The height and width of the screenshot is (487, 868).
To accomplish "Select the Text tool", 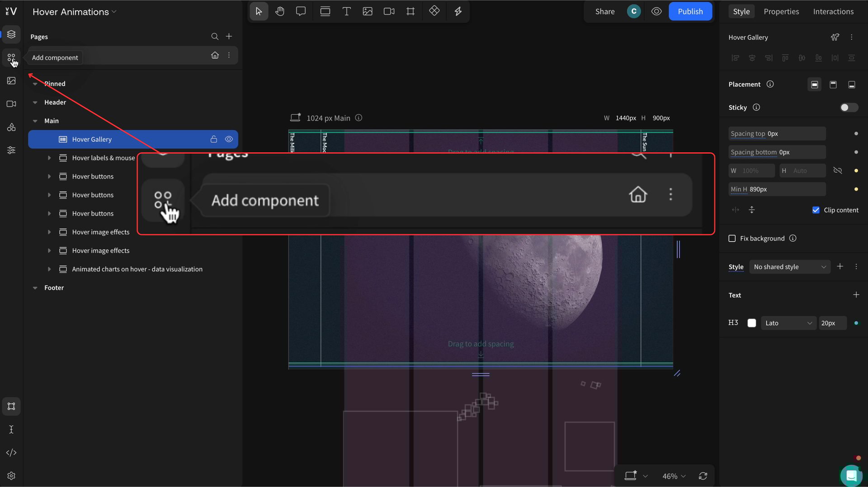I will pos(347,11).
